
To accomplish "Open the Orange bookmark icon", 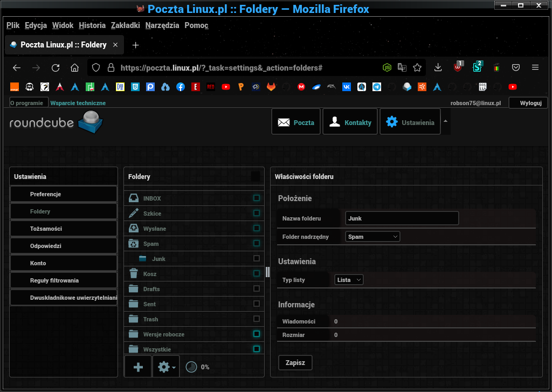I will coord(15,87).
